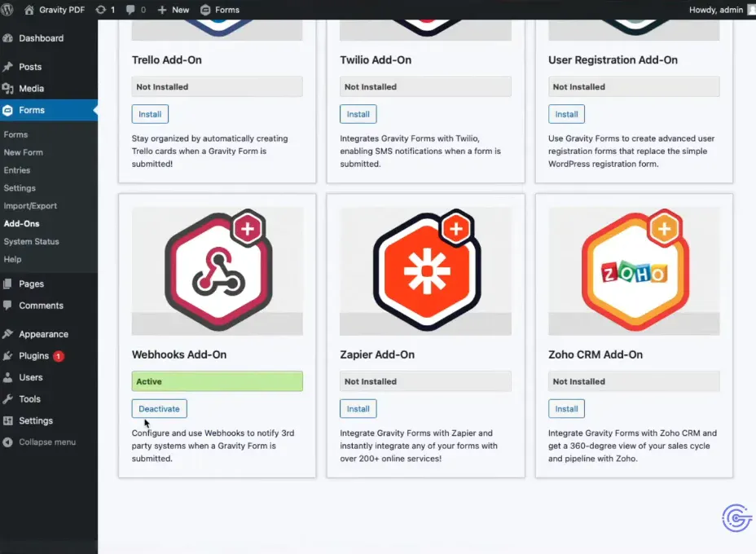This screenshot has height=554, width=756.
Task: Click the updates icon in admin bar
Action: 105,10
